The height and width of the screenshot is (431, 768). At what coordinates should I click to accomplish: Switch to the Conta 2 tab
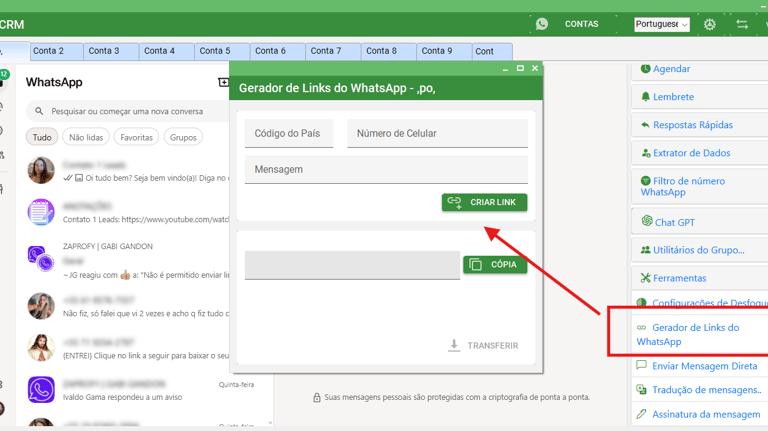(x=56, y=51)
